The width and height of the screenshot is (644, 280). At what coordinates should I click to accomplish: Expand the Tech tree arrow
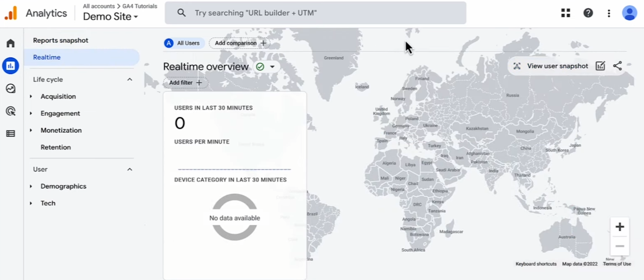pos(31,203)
